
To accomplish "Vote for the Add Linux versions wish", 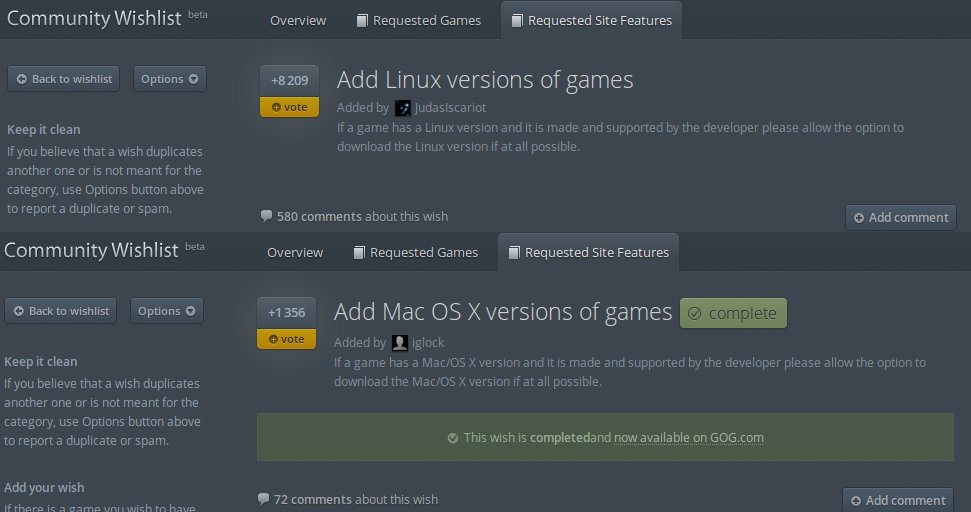I will pos(289,107).
